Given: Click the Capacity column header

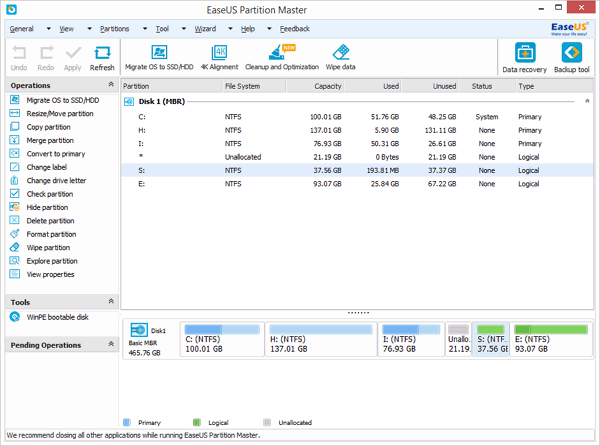Looking at the screenshot, I should pyautogui.click(x=327, y=86).
